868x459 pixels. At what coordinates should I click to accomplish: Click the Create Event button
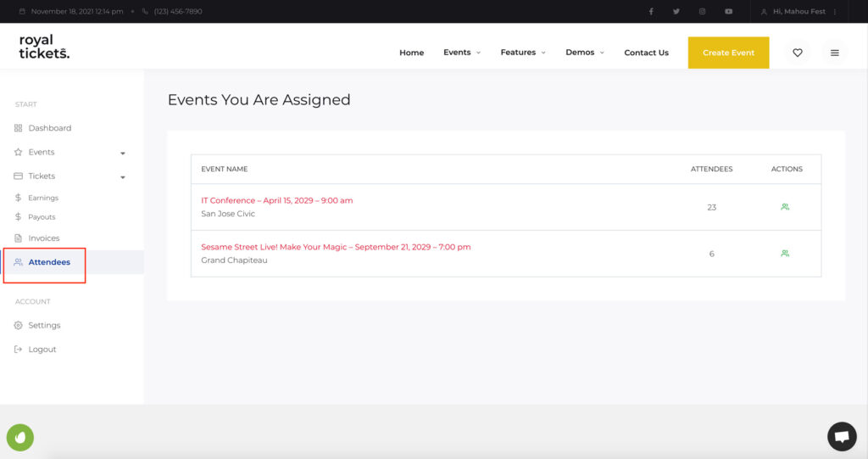tap(728, 53)
